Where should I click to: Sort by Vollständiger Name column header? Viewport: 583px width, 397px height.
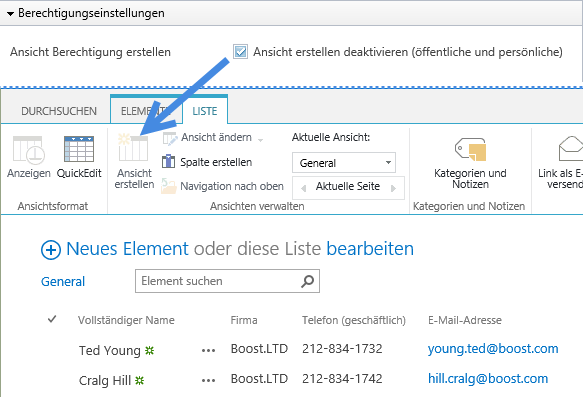[126, 320]
